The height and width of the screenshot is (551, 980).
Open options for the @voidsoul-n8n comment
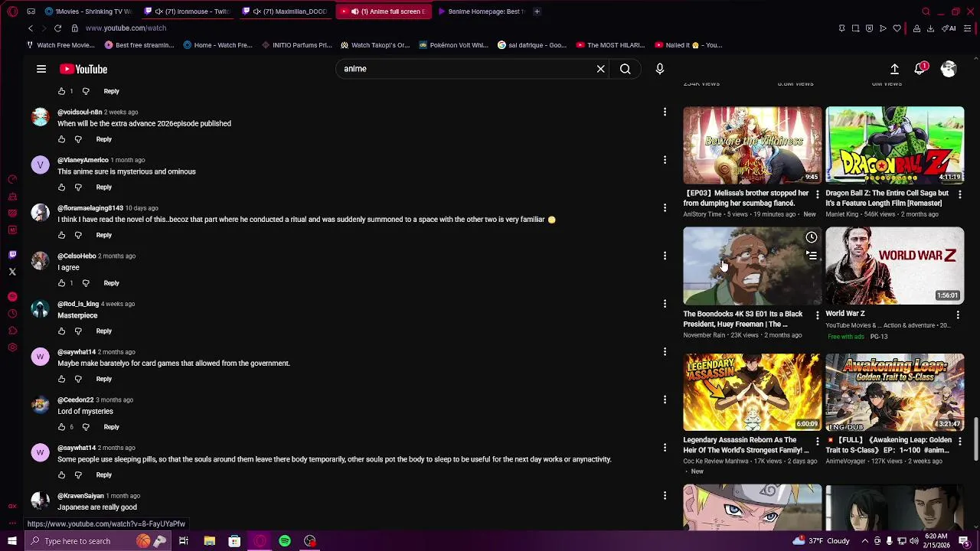click(x=665, y=112)
